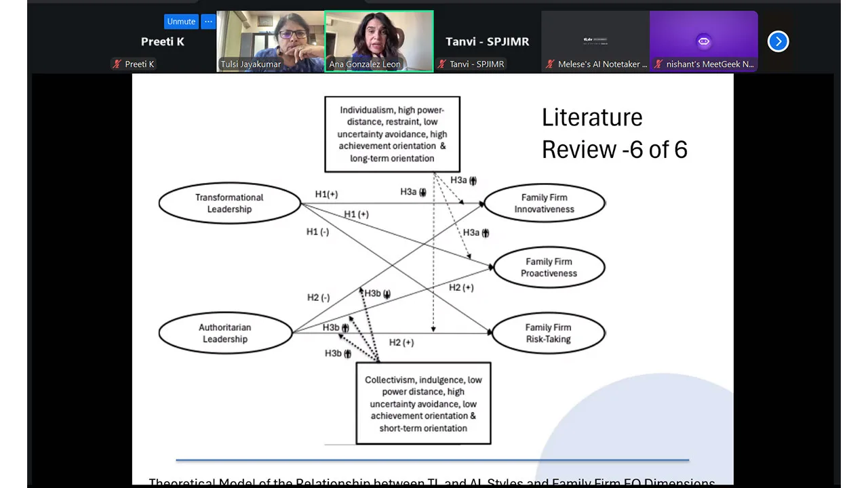Click the Family Firm Risk-Taking oval

click(x=548, y=333)
